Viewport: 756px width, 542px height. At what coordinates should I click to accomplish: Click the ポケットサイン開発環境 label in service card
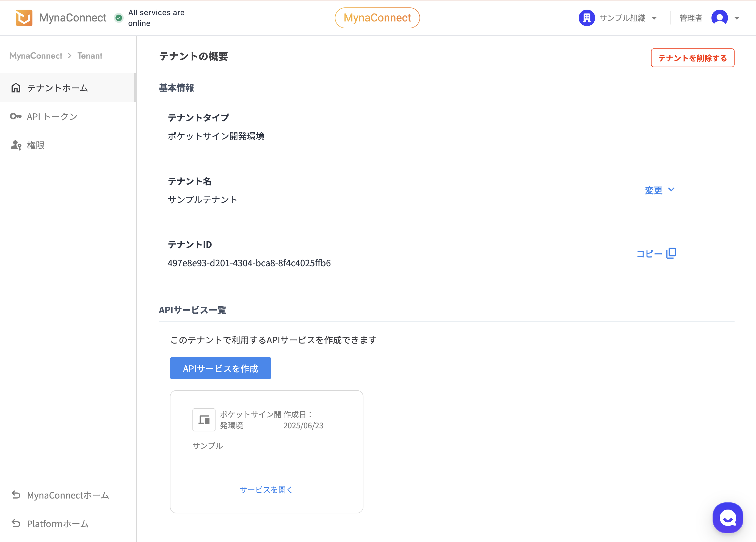251,420
